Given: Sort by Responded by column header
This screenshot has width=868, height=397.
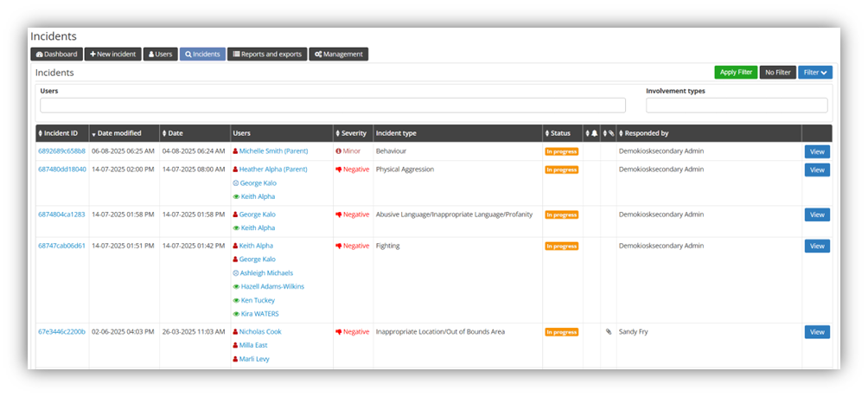Looking at the screenshot, I should coord(644,133).
